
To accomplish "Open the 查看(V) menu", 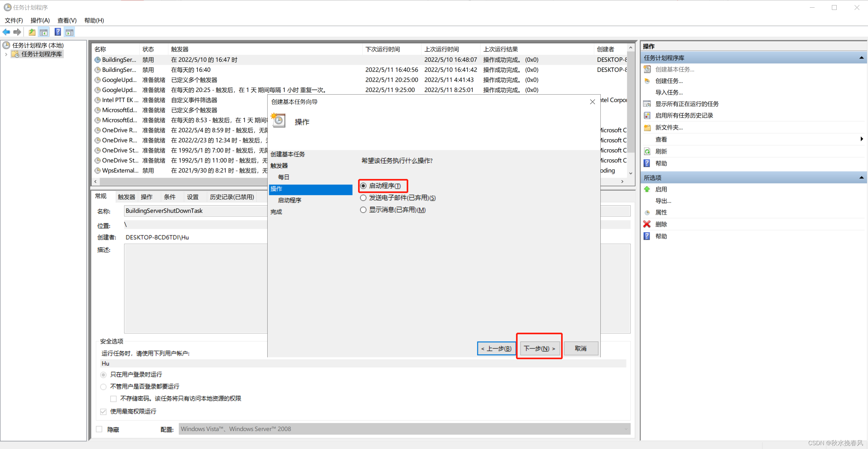I will (x=67, y=20).
